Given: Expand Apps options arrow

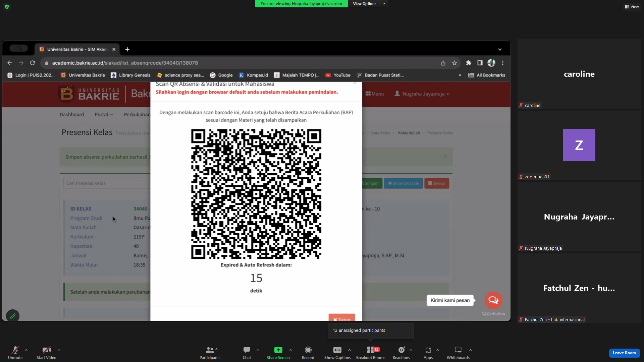Looking at the screenshot, I should coord(438,350).
